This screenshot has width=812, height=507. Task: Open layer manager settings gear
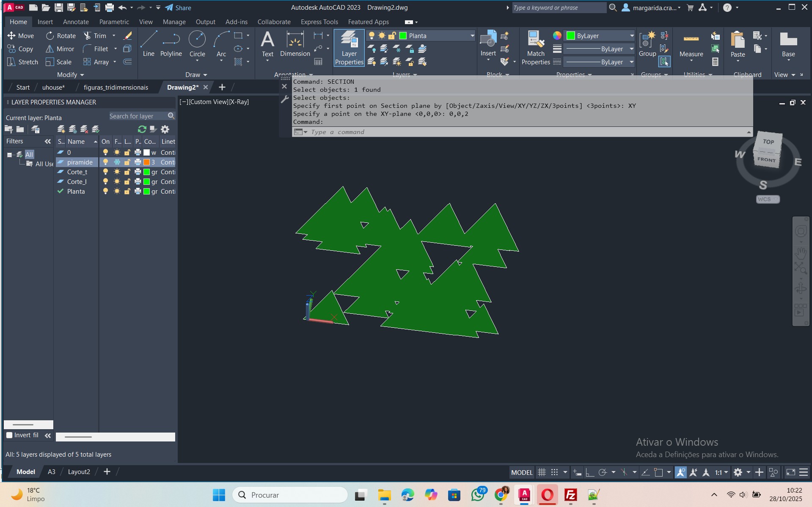(165, 129)
